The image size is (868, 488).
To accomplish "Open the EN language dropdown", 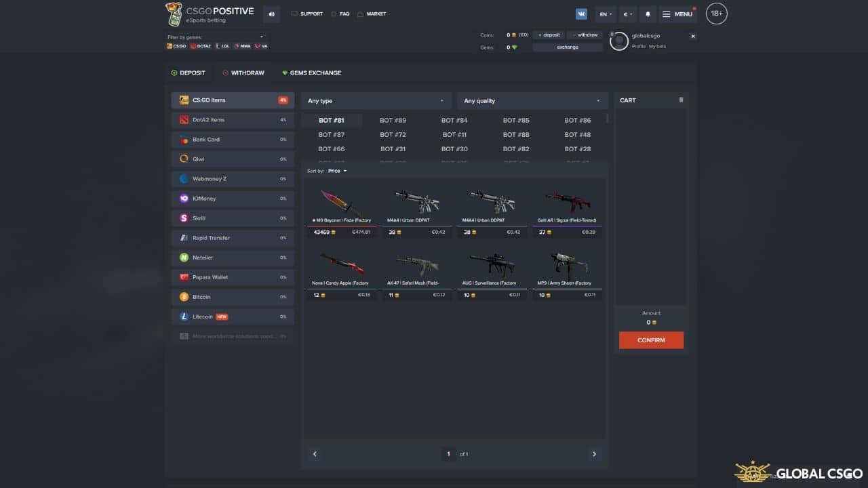I will click(606, 14).
